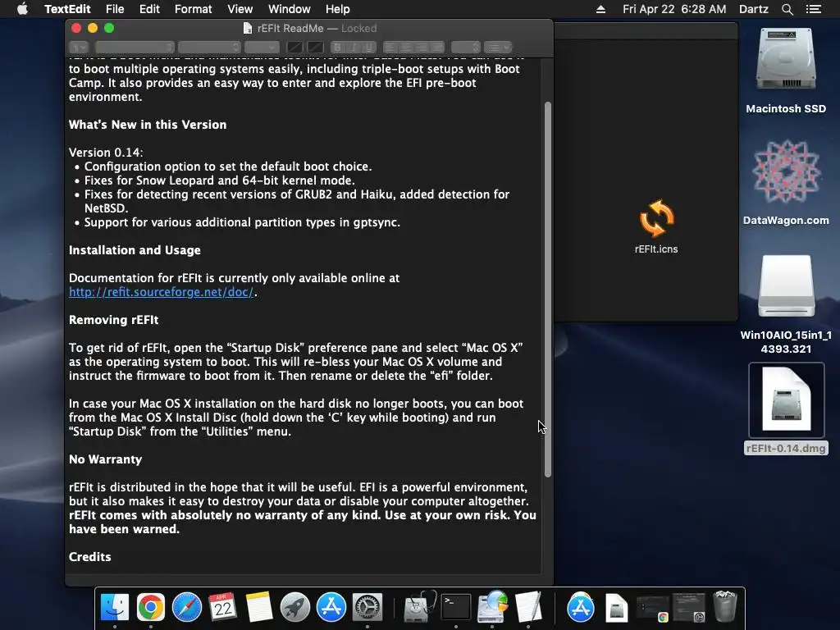840x630 pixels.
Task: Click the date and time in menu bar
Action: (x=674, y=9)
